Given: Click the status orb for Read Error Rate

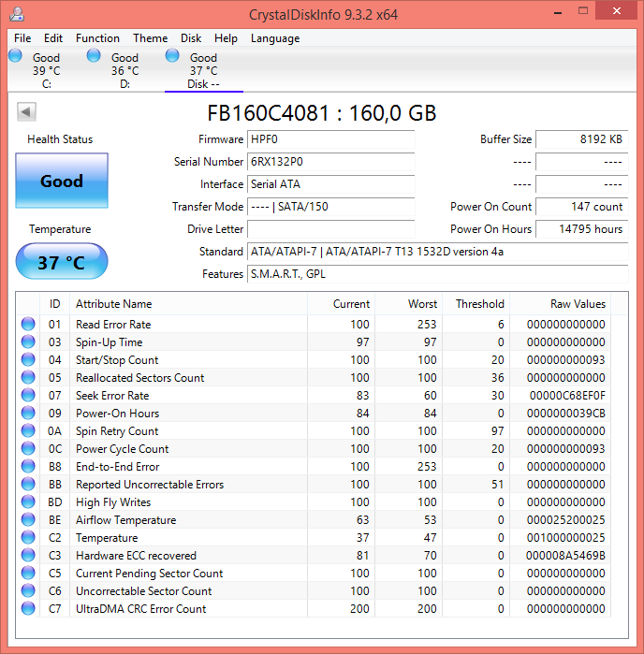Looking at the screenshot, I should click(28, 324).
